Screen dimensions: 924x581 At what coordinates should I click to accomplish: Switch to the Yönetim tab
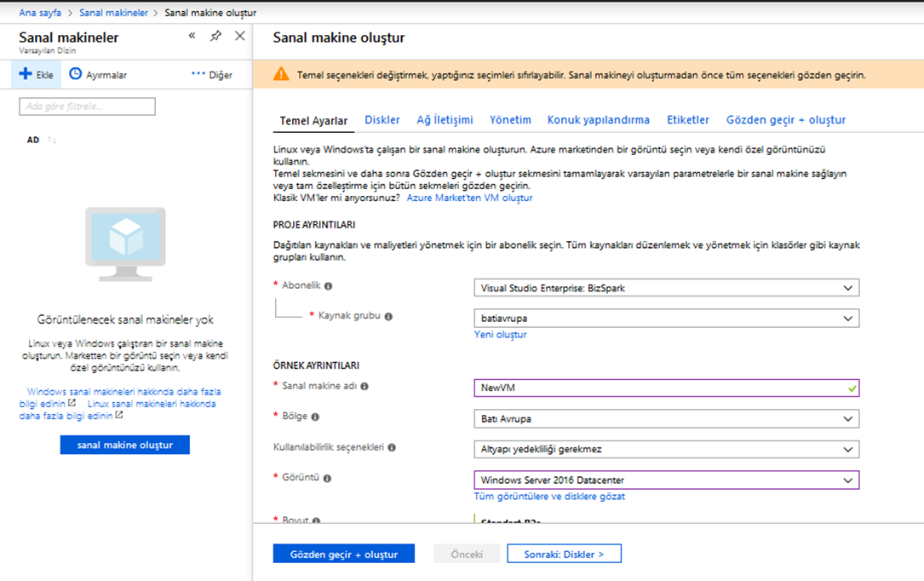(510, 119)
